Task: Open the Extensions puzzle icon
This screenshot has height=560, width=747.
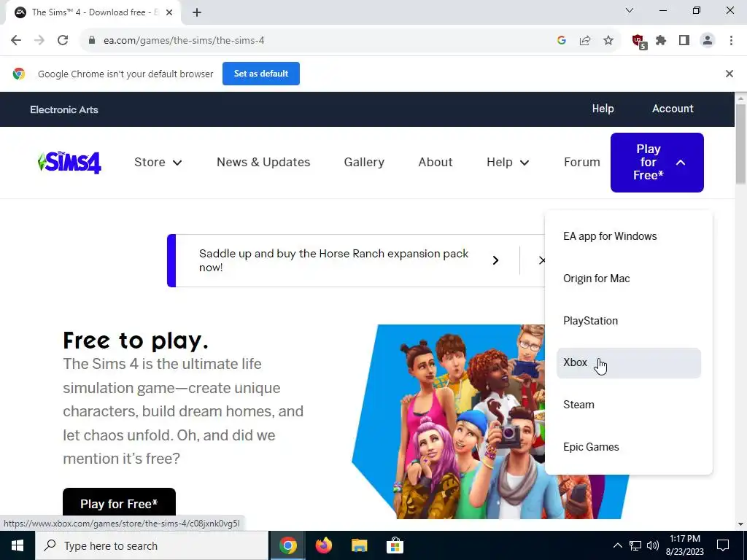Action: (x=661, y=41)
